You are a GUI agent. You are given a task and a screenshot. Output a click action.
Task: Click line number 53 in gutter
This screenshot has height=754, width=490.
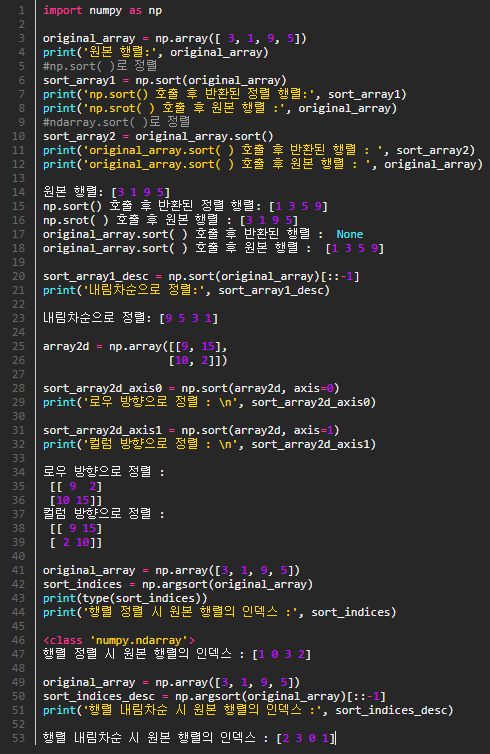click(18, 738)
